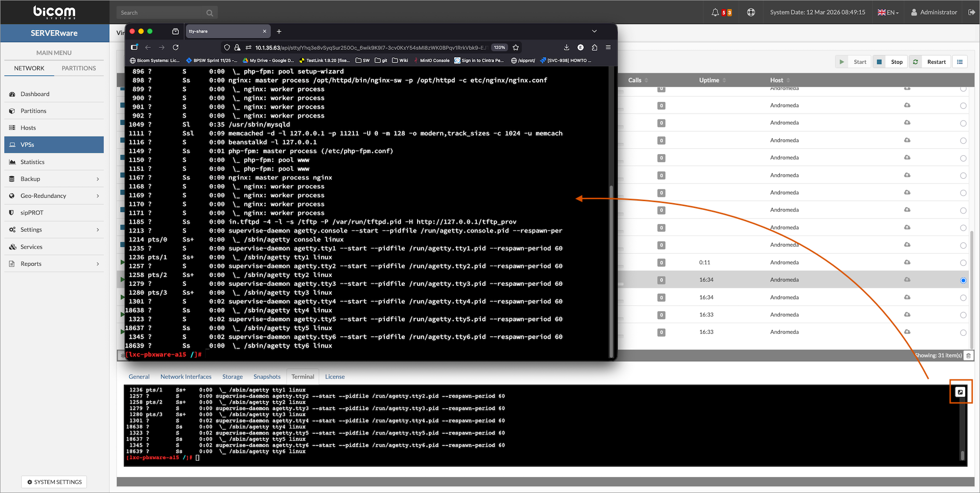Viewport: 980px width, 493px height.
Task: Click the browser address bar URL
Action: (371, 47)
